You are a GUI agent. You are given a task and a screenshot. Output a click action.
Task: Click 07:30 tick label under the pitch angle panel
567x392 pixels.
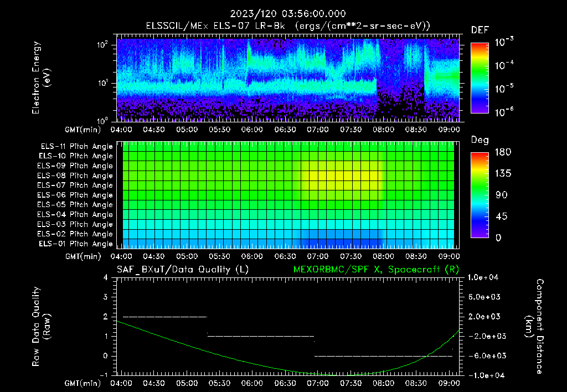point(350,257)
